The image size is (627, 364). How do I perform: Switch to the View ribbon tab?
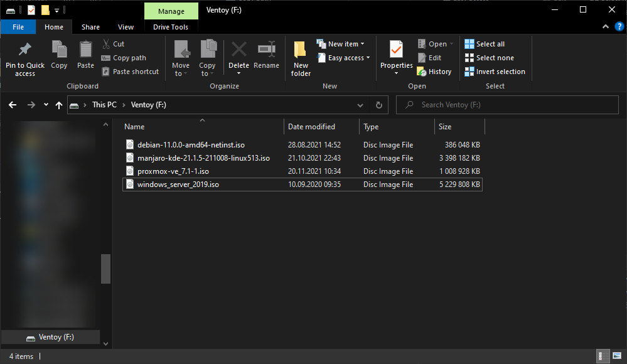[126, 27]
